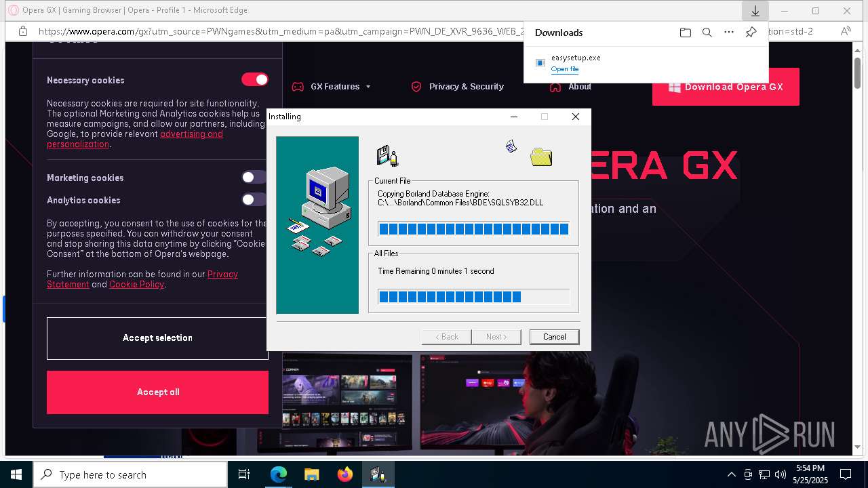This screenshot has height=488, width=868.
Task: Click the About home icon
Action: (555, 87)
